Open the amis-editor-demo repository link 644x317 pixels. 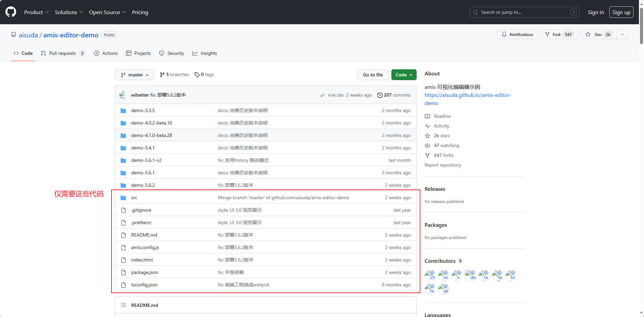click(71, 35)
